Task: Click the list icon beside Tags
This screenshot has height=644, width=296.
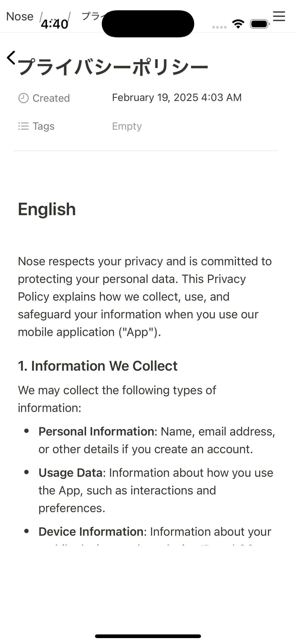Action: (23, 126)
